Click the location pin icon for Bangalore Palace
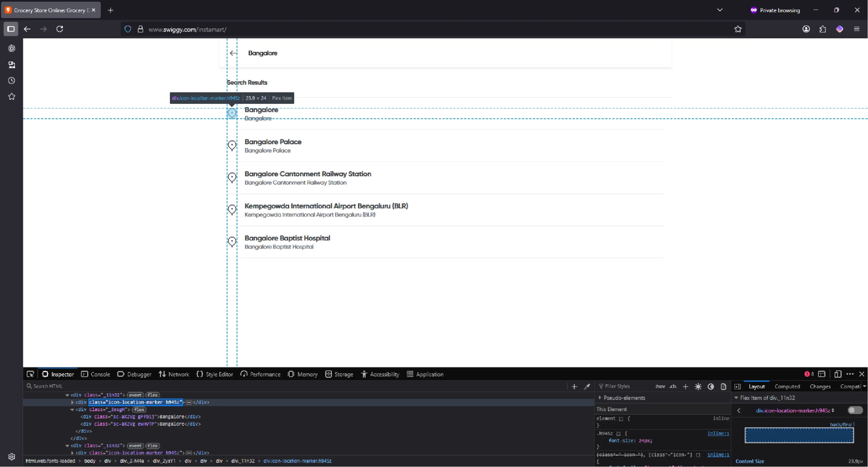Image resolution: width=868 pixels, height=467 pixels. (x=232, y=146)
